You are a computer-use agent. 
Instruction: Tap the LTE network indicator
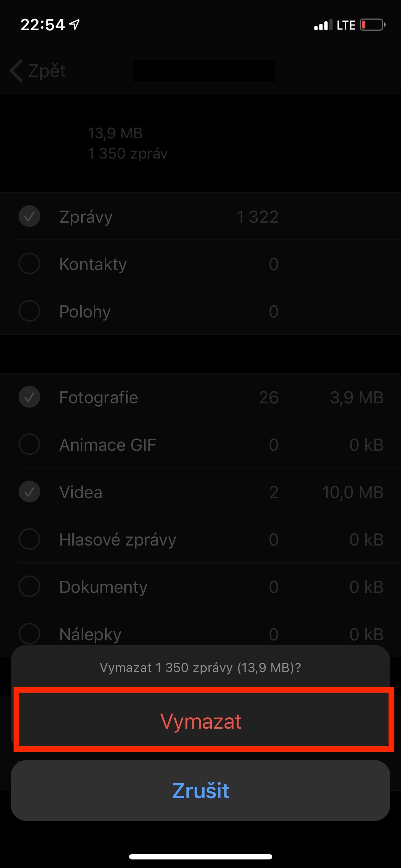point(346,25)
